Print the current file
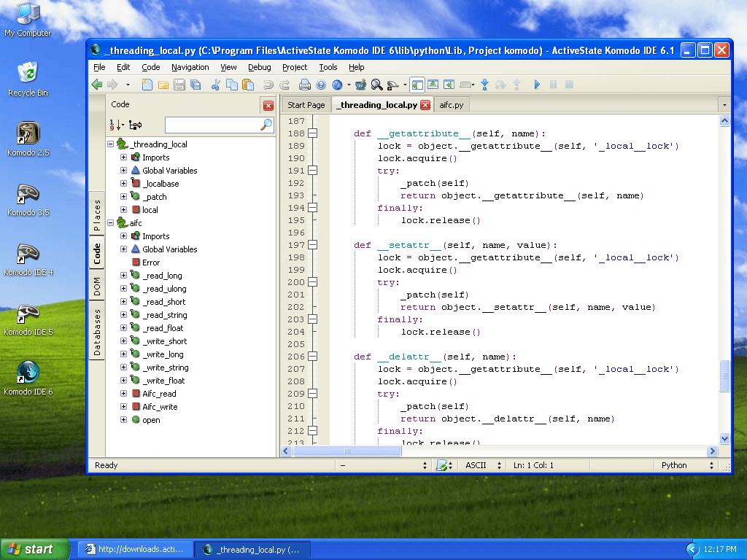This screenshot has width=747, height=560. click(x=305, y=85)
